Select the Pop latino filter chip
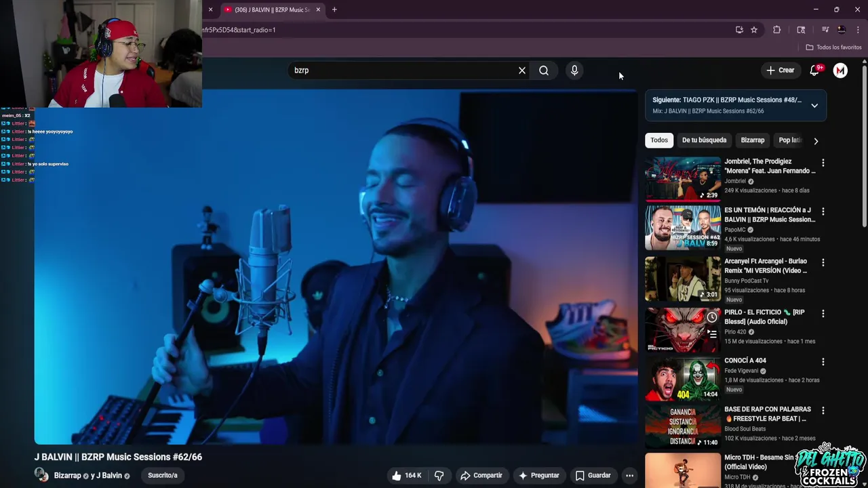Viewport: 868px width, 488px height. (x=790, y=140)
